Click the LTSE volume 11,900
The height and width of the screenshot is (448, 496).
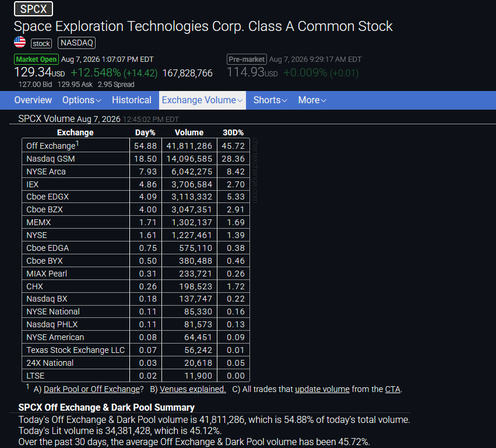pos(198,376)
